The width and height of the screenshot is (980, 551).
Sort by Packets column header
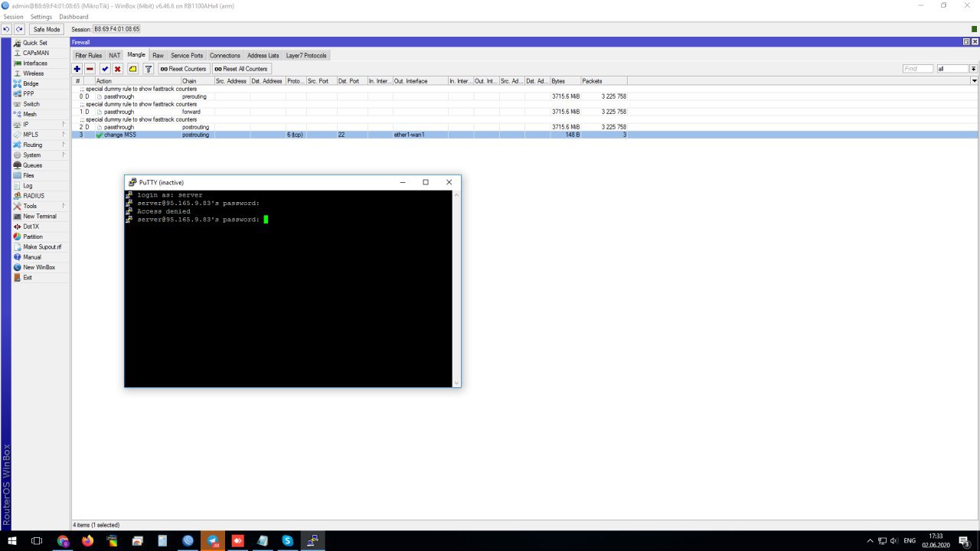[603, 81]
